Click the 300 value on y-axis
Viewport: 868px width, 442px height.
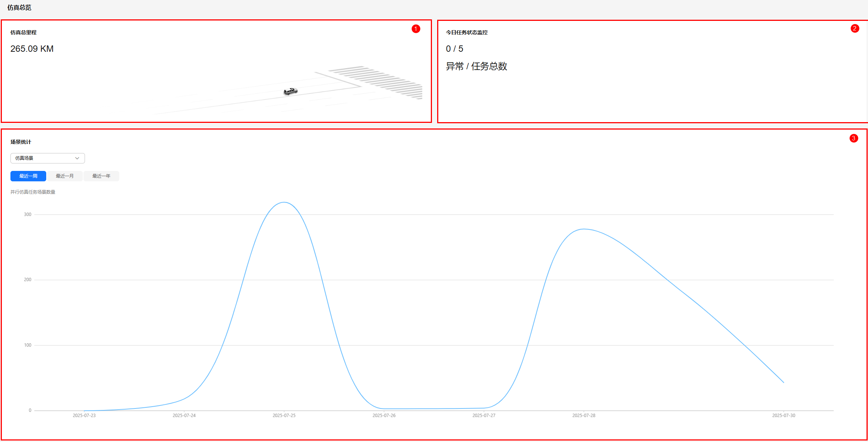pyautogui.click(x=28, y=214)
